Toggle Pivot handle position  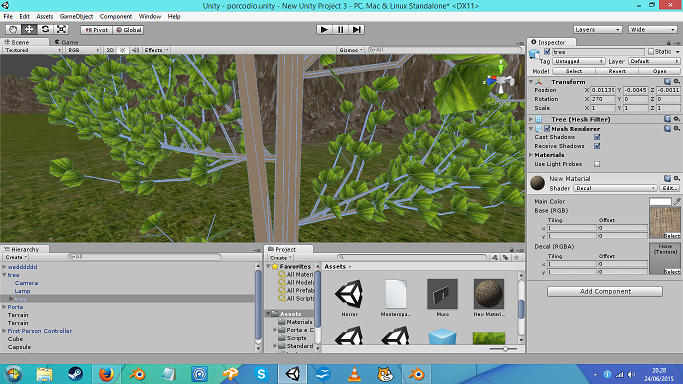pyautogui.click(x=97, y=30)
